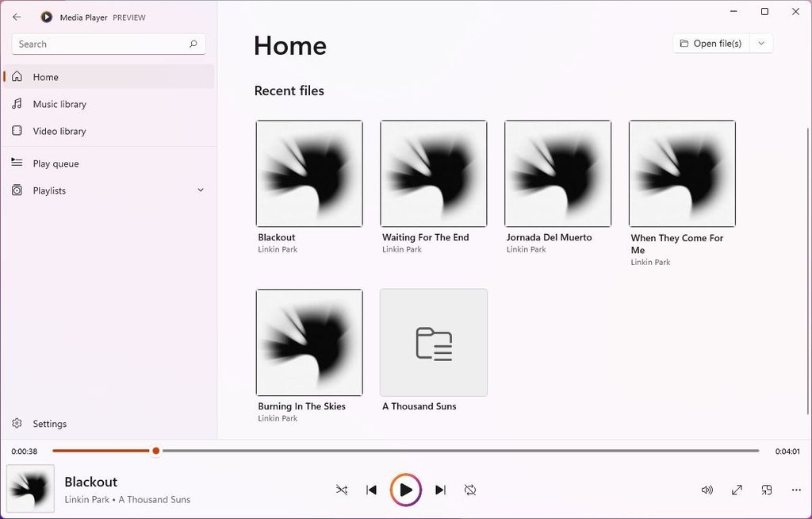Open the A Thousand Suns folder
The height and width of the screenshot is (519, 812).
(433, 342)
